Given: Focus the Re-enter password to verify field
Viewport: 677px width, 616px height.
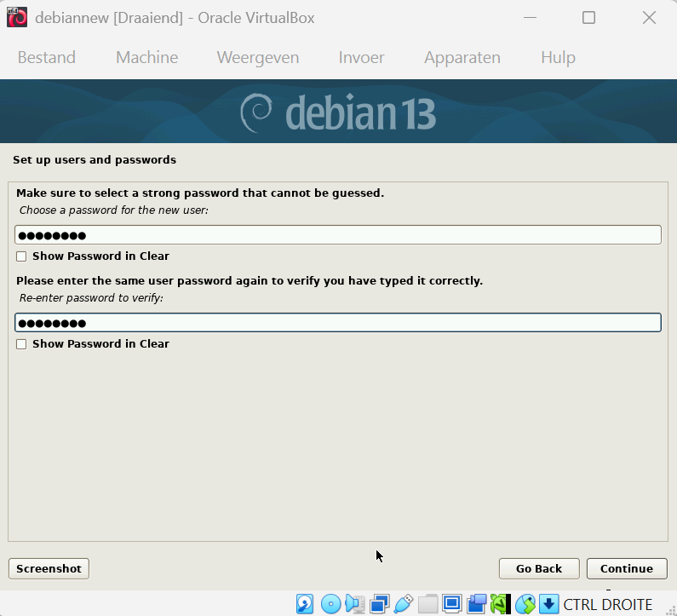Looking at the screenshot, I should 338,323.
